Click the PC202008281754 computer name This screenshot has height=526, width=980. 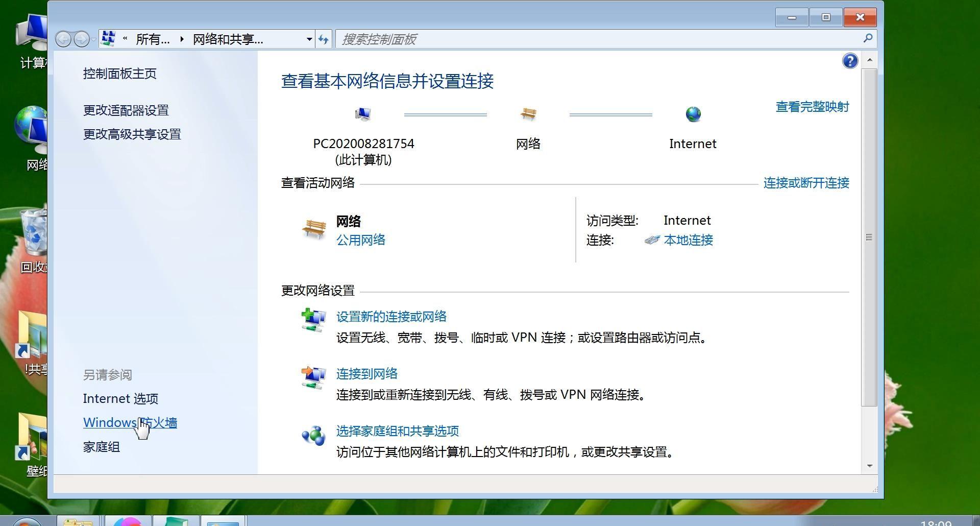(363, 144)
